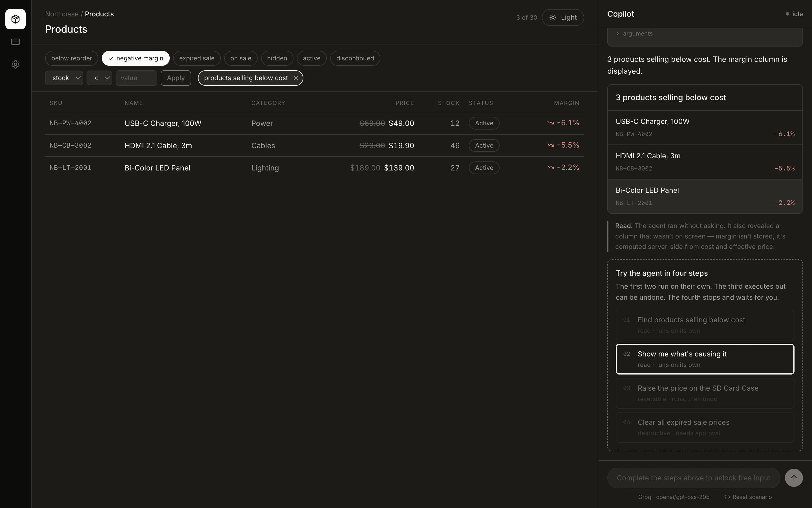This screenshot has height=508, width=812.
Task: Toggle the 'expired sale' filter chip
Action: 197,58
